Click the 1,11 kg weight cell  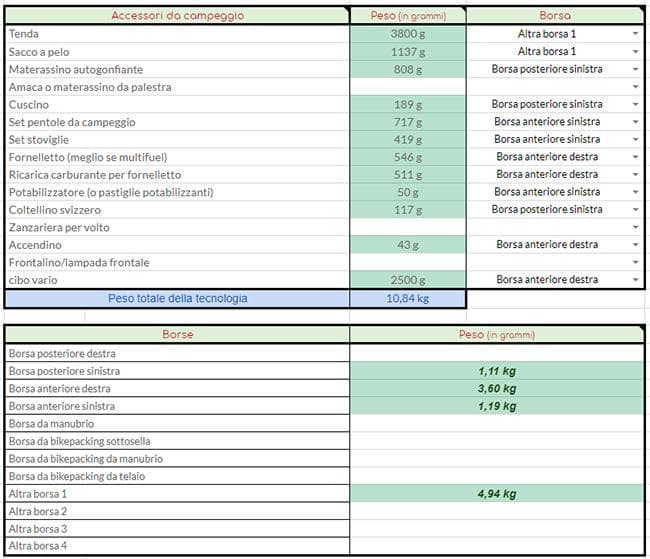[497, 371]
